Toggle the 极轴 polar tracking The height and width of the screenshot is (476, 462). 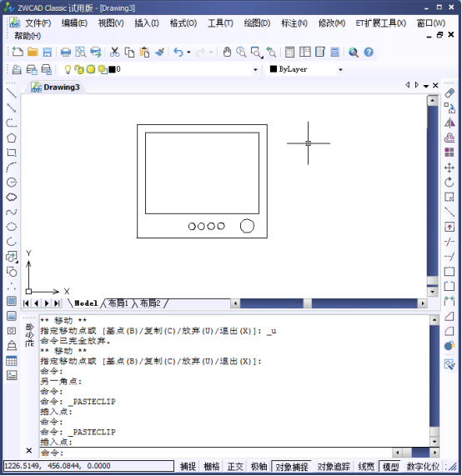coord(259,466)
